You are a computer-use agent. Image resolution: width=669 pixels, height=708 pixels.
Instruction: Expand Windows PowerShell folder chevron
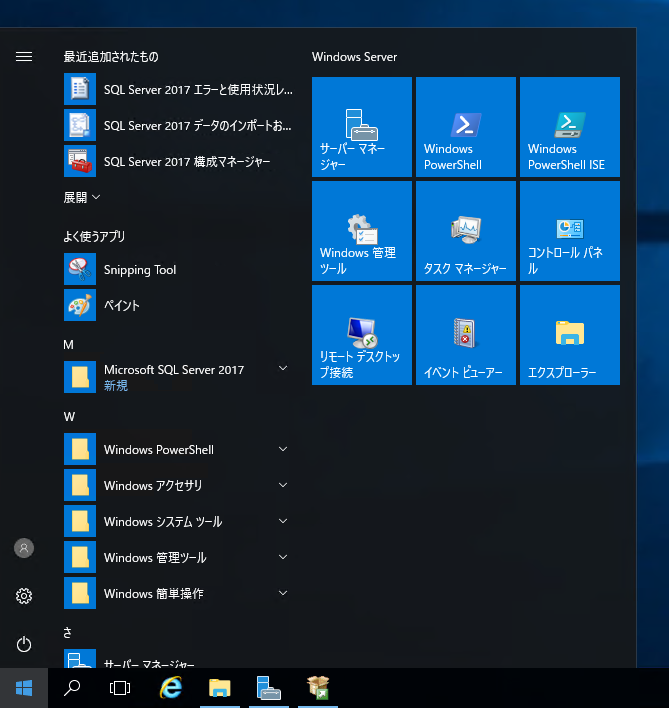[283, 449]
